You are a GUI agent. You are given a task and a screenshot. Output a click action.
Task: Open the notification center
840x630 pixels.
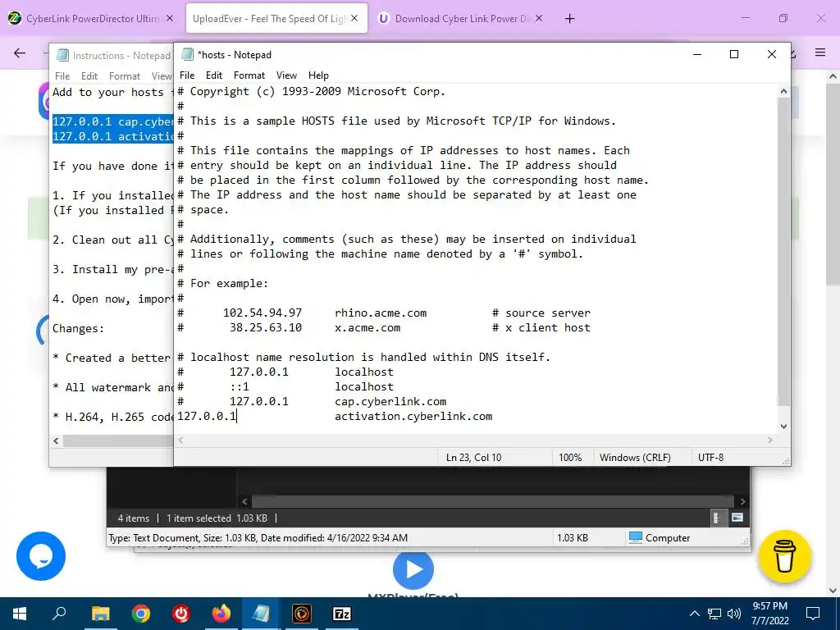(x=813, y=614)
